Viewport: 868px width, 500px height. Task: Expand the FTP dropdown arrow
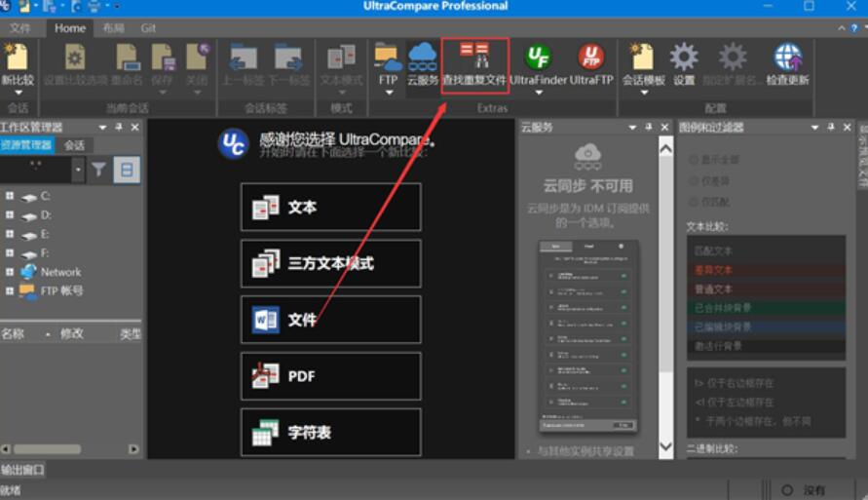[x=389, y=93]
